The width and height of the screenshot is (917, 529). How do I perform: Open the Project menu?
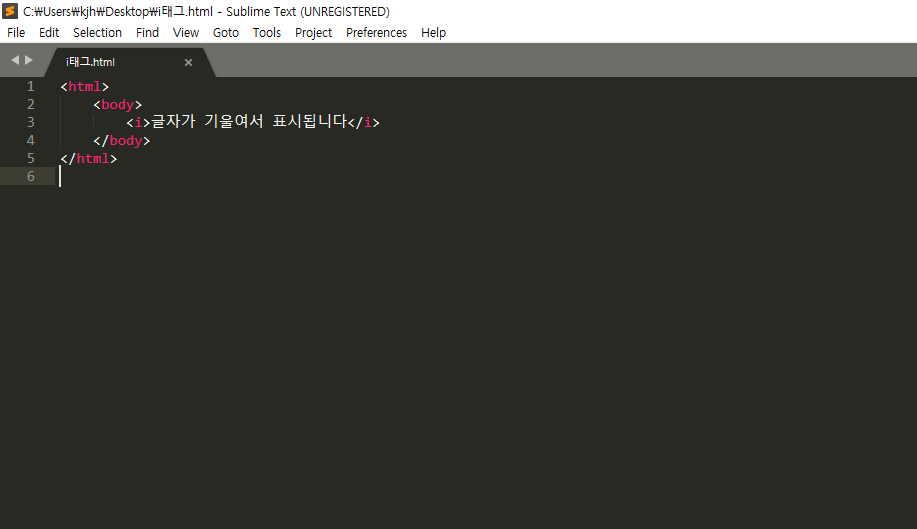coord(313,33)
